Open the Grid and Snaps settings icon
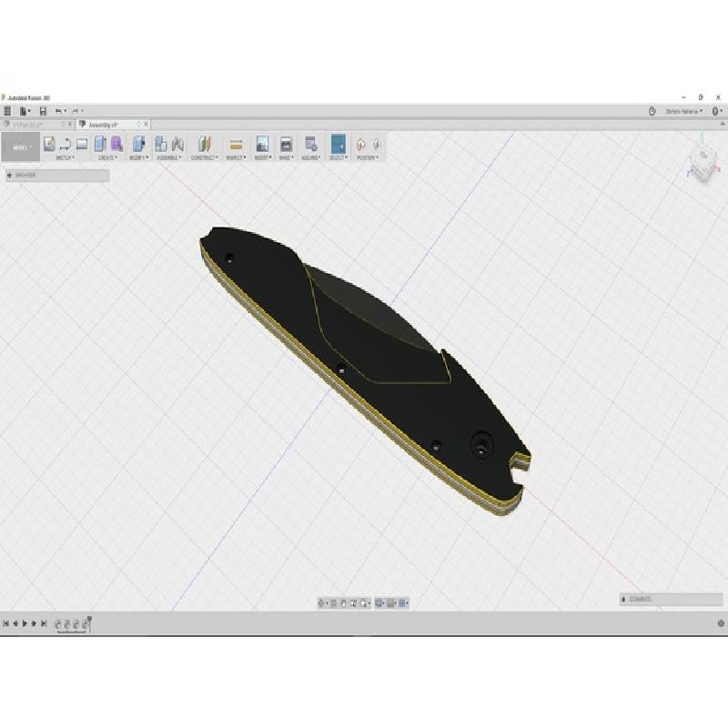Image resolution: width=728 pixels, height=728 pixels. coord(391,603)
